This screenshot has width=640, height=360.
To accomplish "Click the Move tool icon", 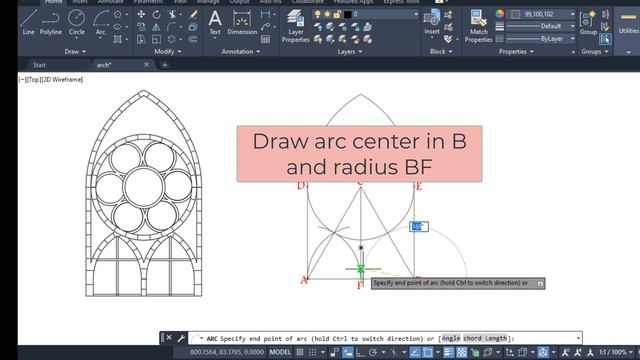I will tap(141, 15).
